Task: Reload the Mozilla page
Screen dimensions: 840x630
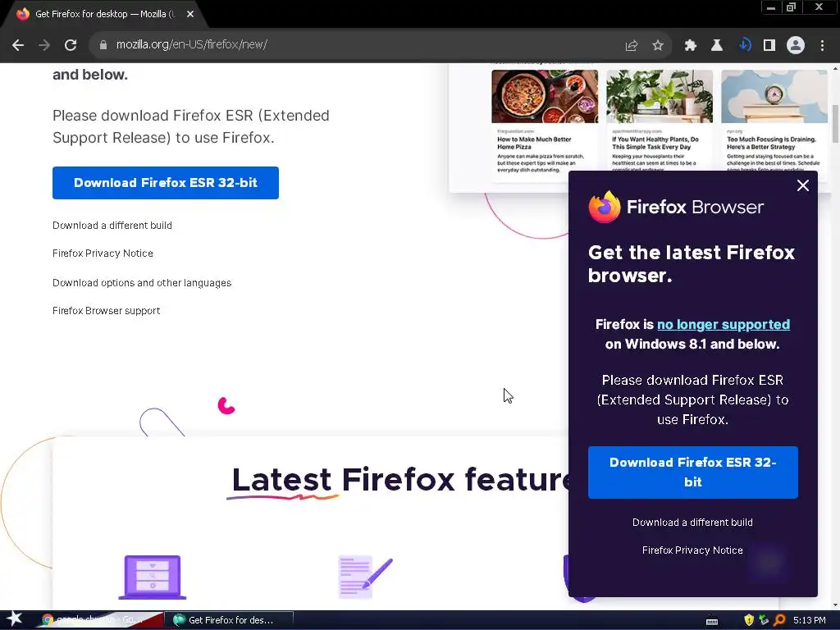Action: click(x=71, y=45)
